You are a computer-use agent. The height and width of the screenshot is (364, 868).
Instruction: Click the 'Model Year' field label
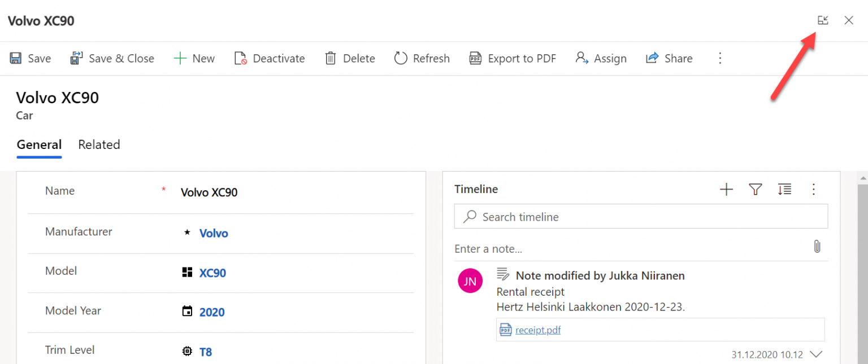pos(73,311)
